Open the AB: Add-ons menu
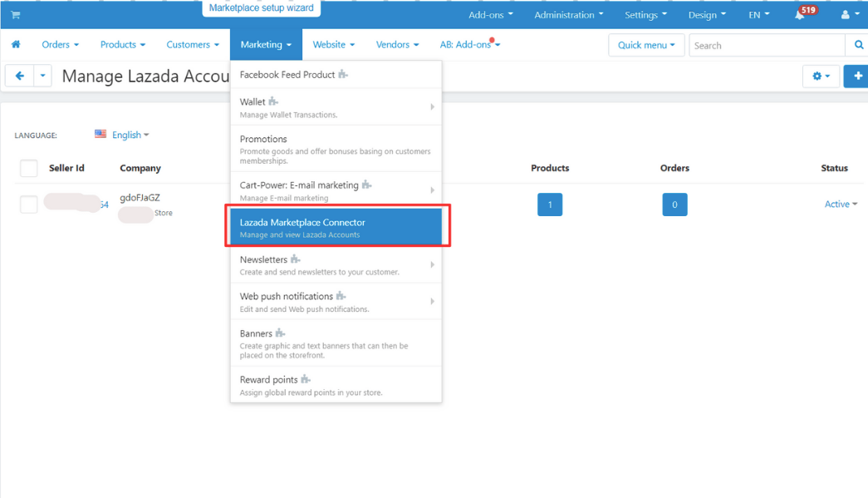The image size is (868, 498). (x=470, y=44)
